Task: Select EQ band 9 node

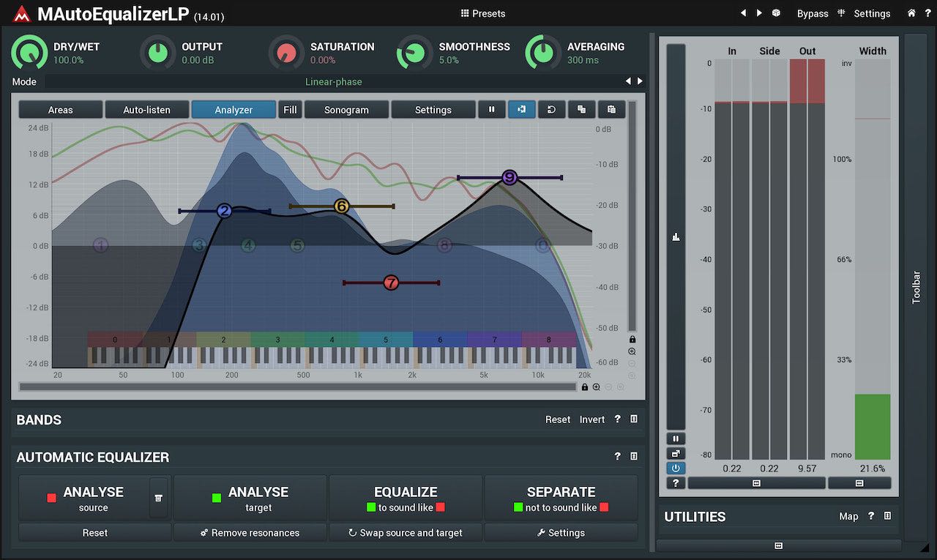Action: (x=509, y=177)
